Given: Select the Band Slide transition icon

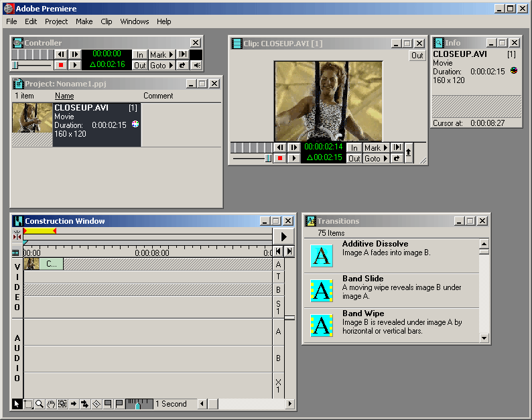Looking at the screenshot, I should [x=322, y=291].
